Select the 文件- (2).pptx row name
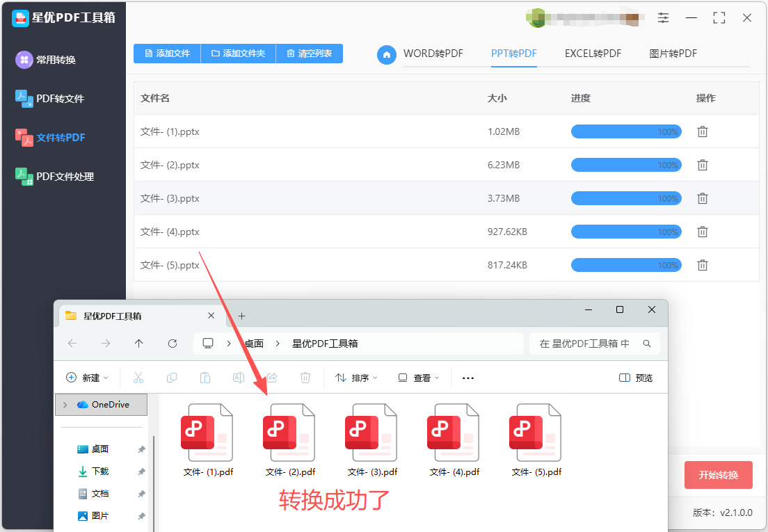This screenshot has width=768, height=532. click(170, 165)
